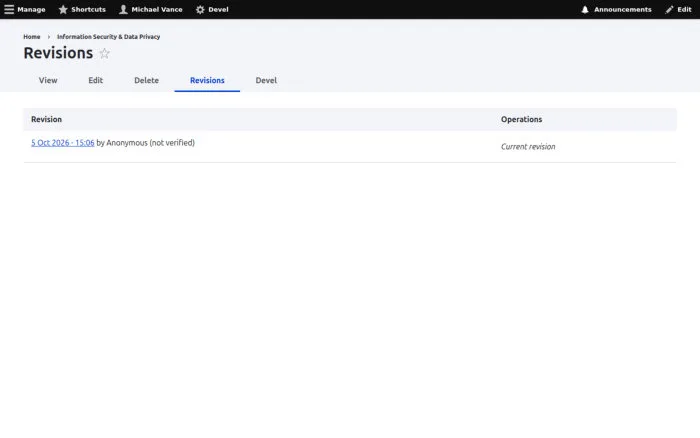Open the Devel tab
The image size is (700, 438).
(266, 80)
